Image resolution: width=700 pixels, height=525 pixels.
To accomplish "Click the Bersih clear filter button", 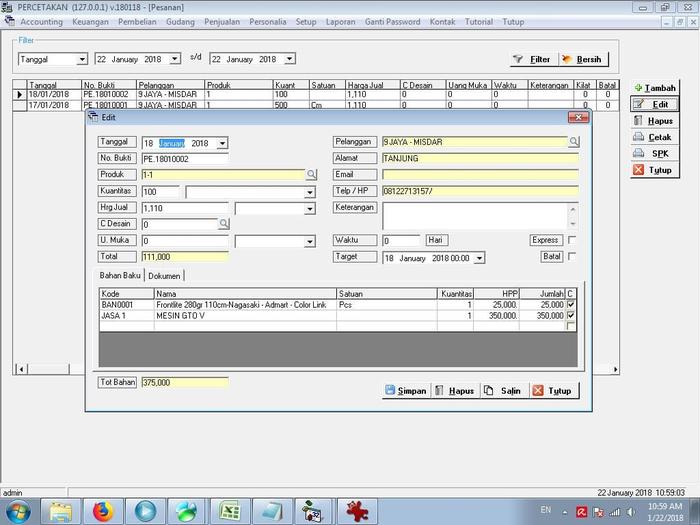I will tap(582, 60).
